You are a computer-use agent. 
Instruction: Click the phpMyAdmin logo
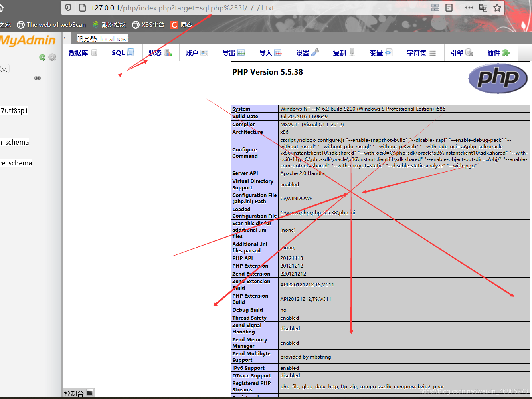(28, 40)
